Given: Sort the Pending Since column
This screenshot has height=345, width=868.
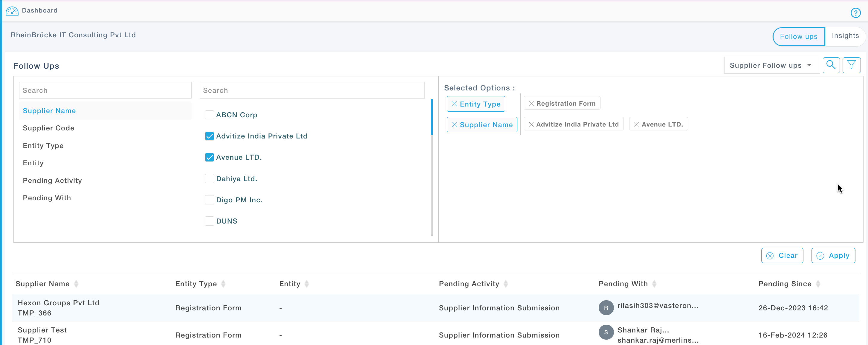Looking at the screenshot, I should point(818,284).
